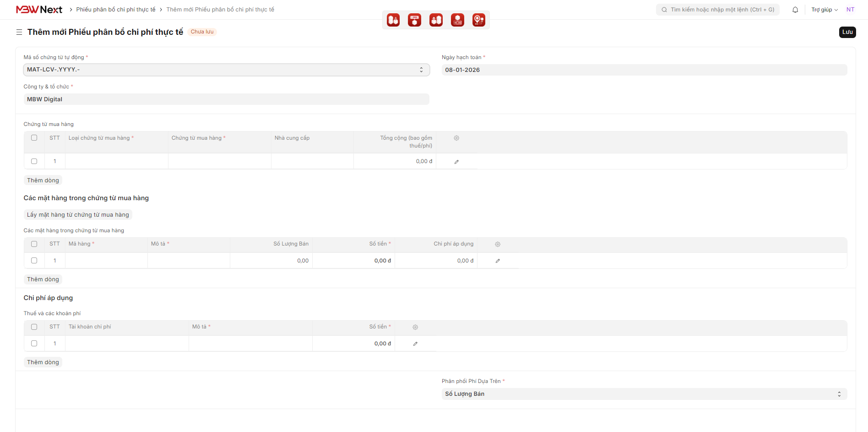This screenshot has width=868, height=432.
Task: Open column settings gear for Chứng từ mua hàng table
Action: (x=456, y=138)
